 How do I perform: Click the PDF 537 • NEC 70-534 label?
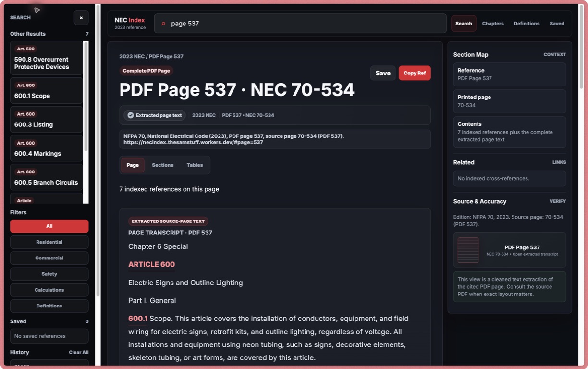pos(248,115)
